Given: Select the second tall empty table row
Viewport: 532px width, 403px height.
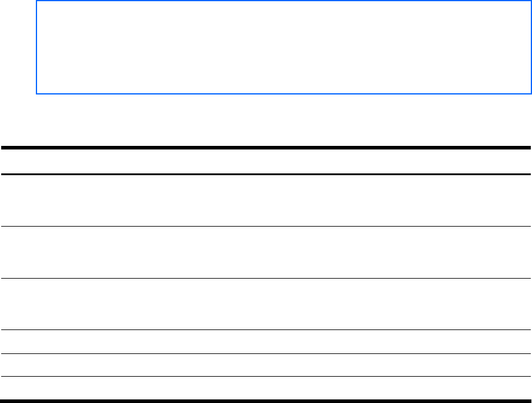Looking at the screenshot, I should click(x=266, y=252).
